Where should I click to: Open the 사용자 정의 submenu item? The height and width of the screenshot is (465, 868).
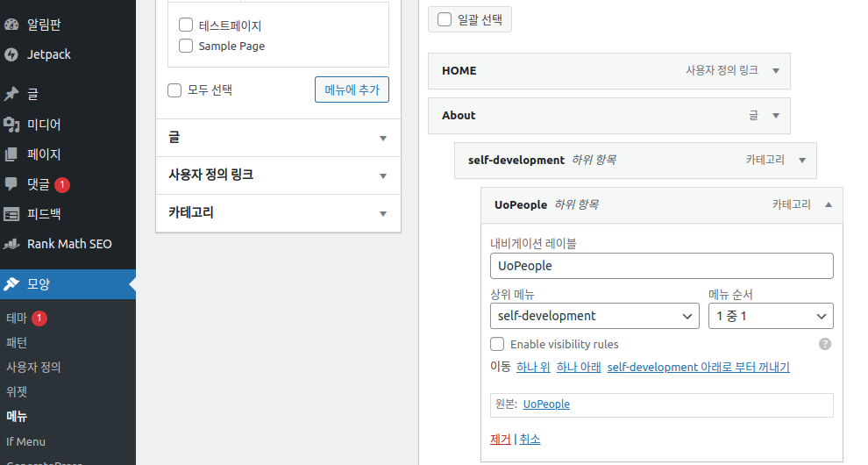[33, 367]
